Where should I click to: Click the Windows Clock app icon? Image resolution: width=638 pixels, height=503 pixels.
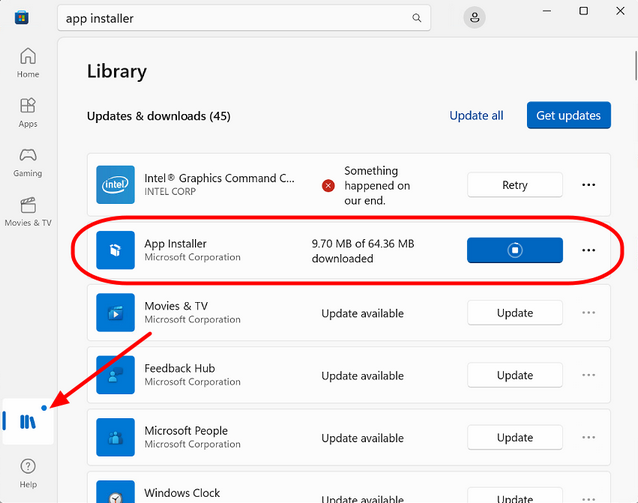pos(116,492)
